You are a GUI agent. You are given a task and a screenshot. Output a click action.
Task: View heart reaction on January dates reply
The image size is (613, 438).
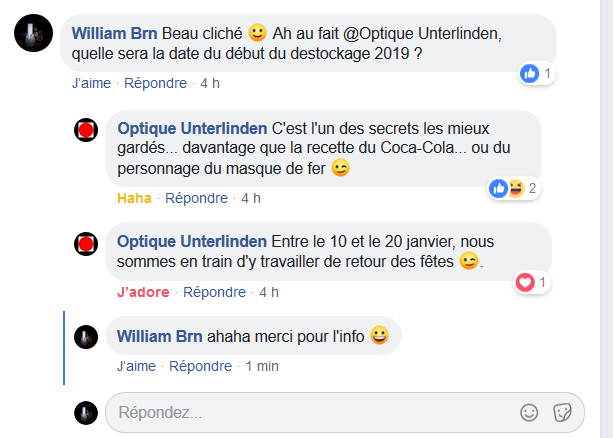[531, 283]
